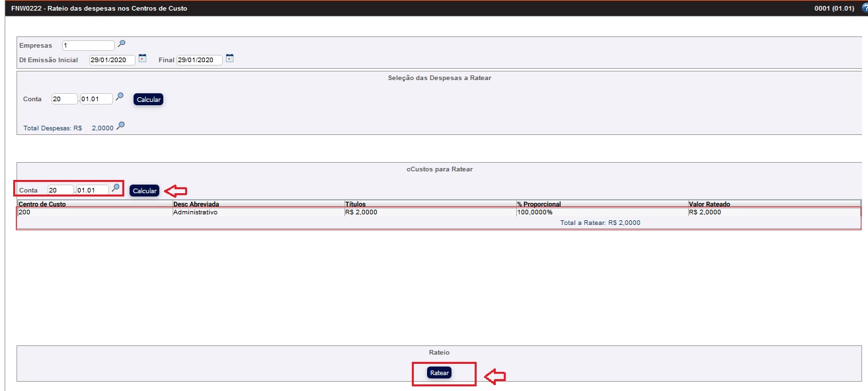Image resolution: width=868 pixels, height=391 pixels.
Task: Click the Dt Emissão Inicial date field
Action: (x=112, y=60)
